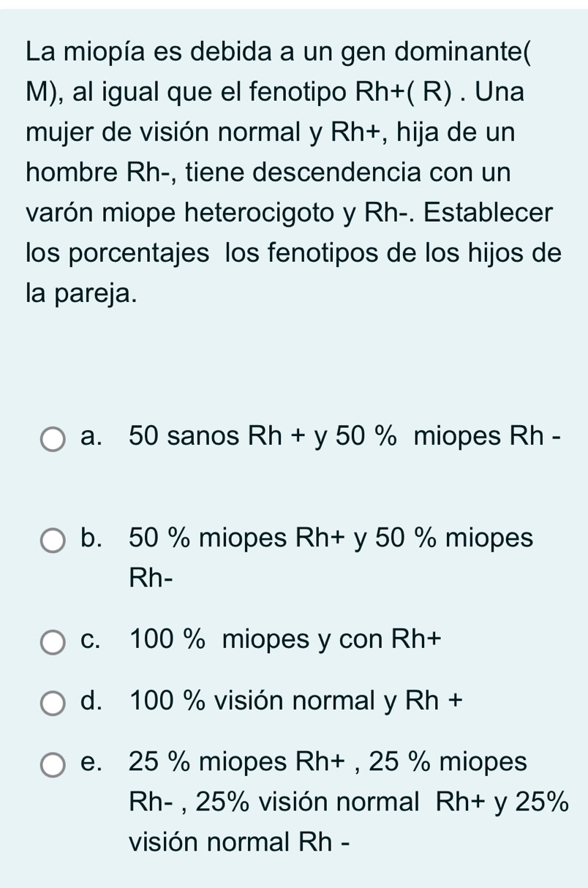Click the 'c.' option letter

93,641
